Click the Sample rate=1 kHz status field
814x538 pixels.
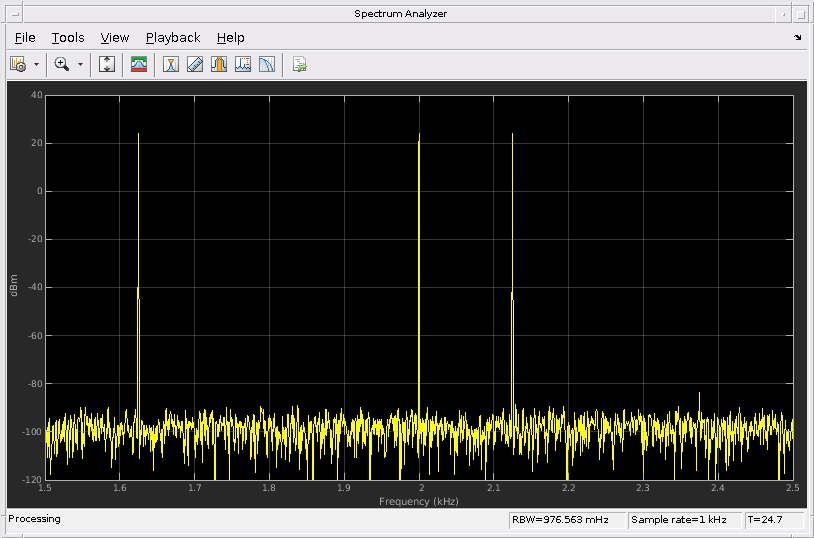(x=685, y=519)
